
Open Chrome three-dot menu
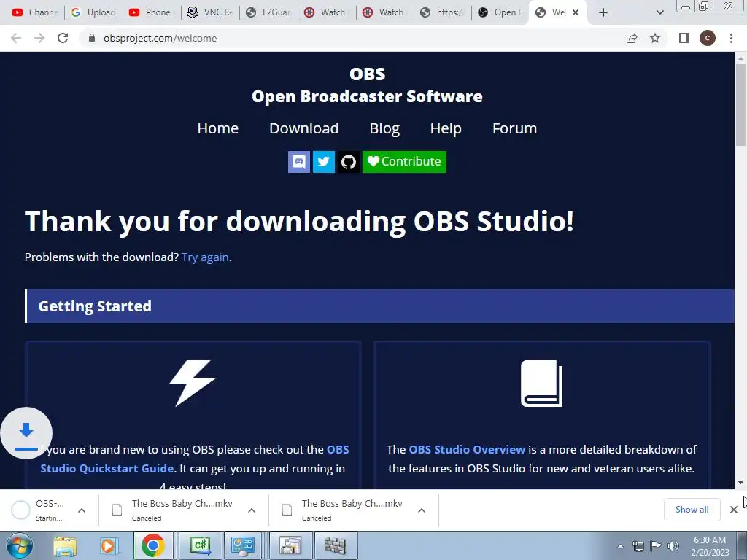pyautogui.click(x=731, y=38)
